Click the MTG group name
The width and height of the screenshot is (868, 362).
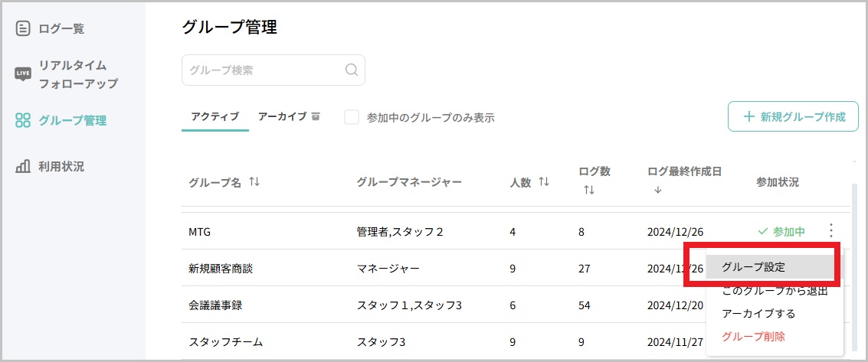[199, 232]
